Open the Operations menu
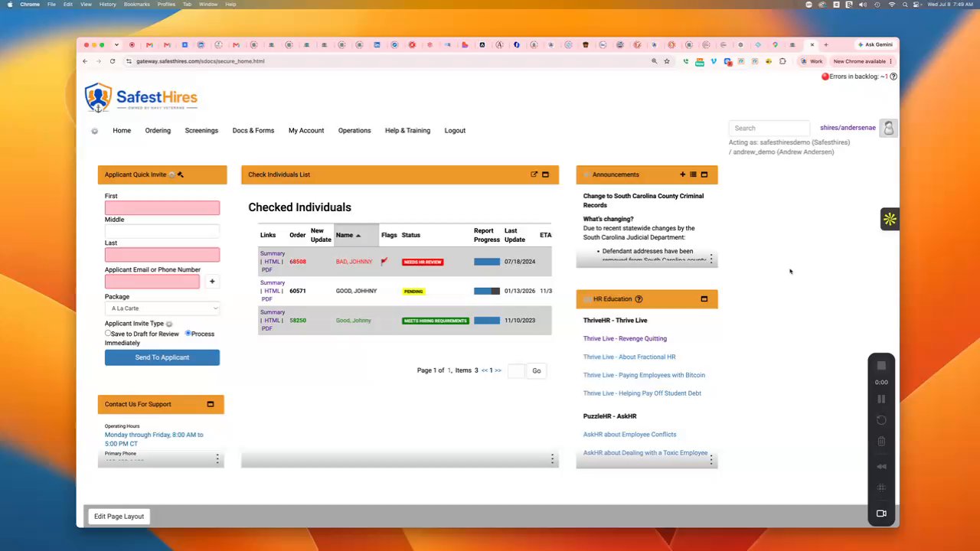The width and height of the screenshot is (980, 551). coord(354,131)
